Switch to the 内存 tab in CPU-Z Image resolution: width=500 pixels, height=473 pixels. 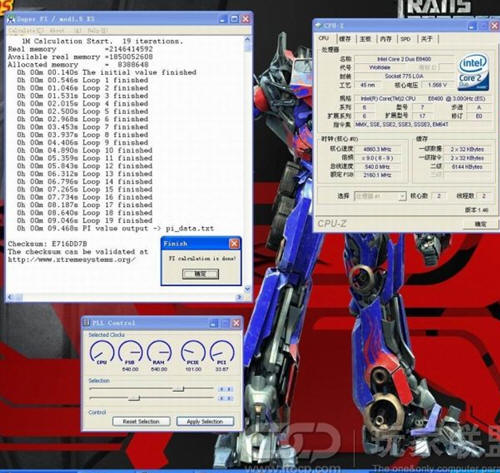point(386,39)
